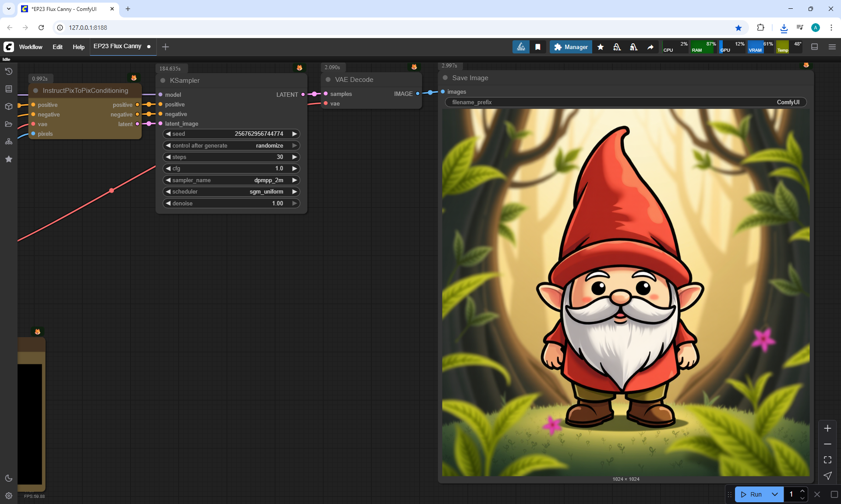Switch to the EP23 Flux Canny tab
The width and height of the screenshot is (841, 504).
(x=117, y=46)
